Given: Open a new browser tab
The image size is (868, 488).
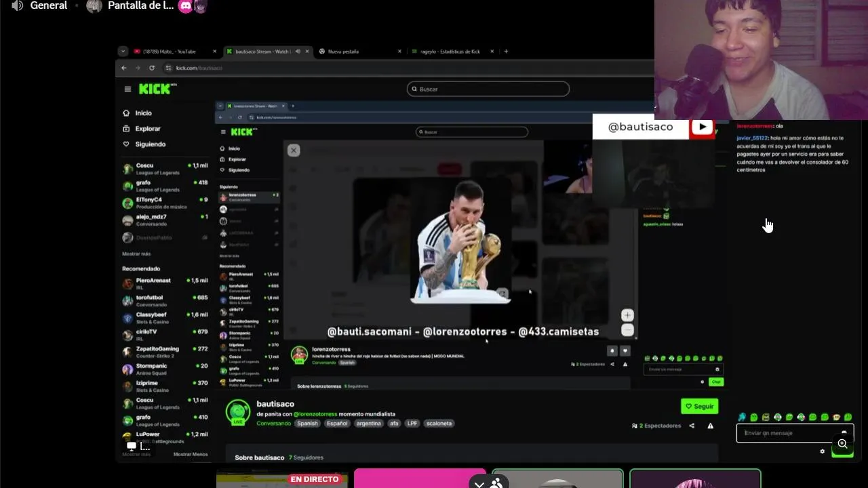Looking at the screenshot, I should pos(505,52).
